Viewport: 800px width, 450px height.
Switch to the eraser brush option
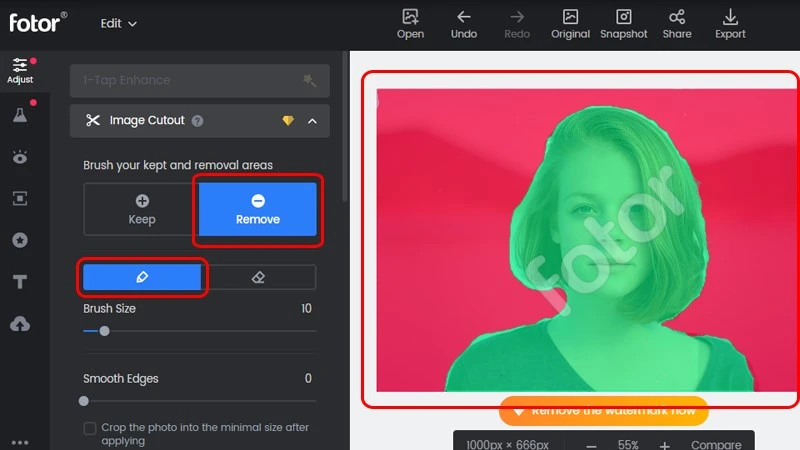[258, 277]
